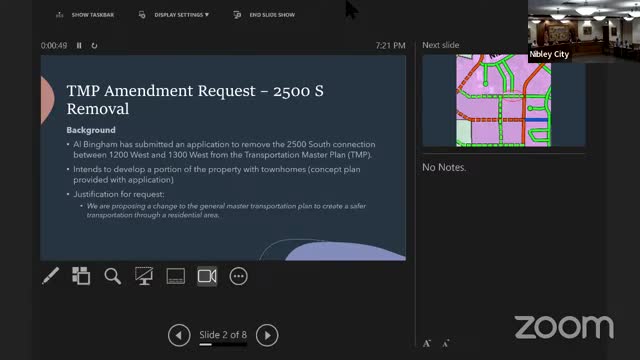Screen dimensions: 640x360
Task: Click the No Notes text area
Action: 444,167
